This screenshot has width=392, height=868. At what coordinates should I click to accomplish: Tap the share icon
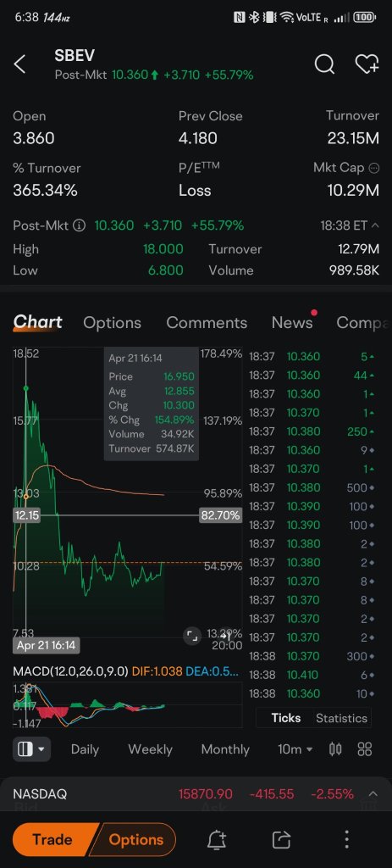281,840
